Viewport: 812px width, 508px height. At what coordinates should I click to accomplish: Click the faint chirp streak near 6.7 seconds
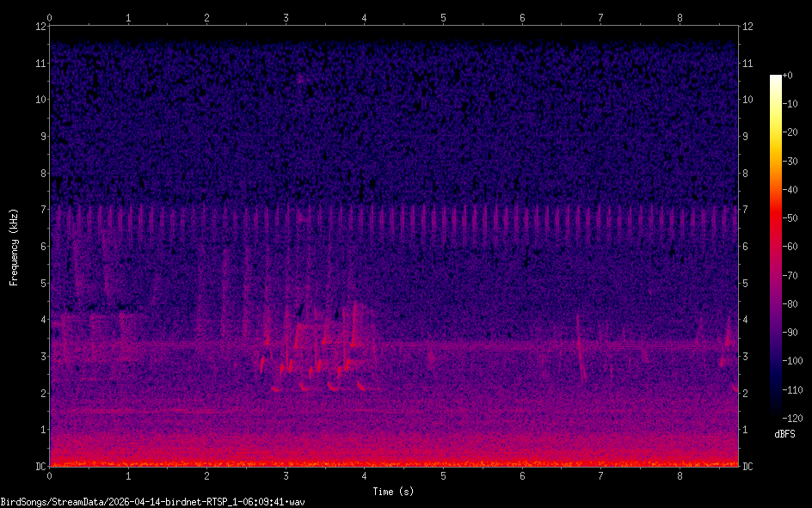[x=581, y=348]
